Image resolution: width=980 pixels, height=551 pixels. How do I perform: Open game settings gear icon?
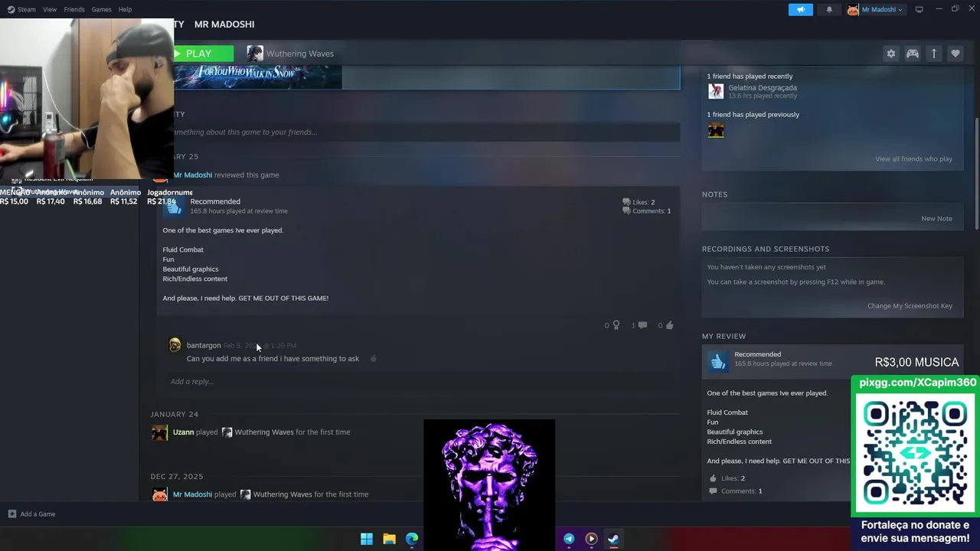(x=890, y=54)
